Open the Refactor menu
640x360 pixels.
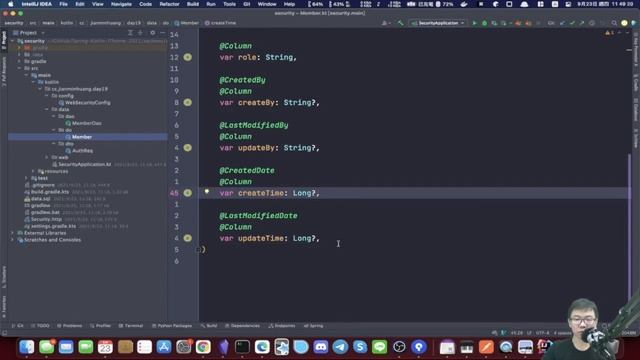pyautogui.click(x=169, y=4)
